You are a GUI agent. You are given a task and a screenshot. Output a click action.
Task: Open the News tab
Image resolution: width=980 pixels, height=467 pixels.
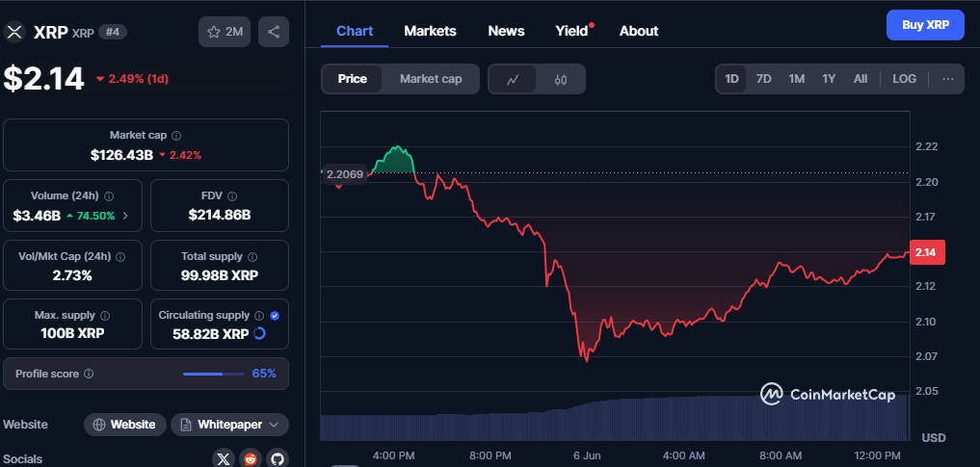506,31
